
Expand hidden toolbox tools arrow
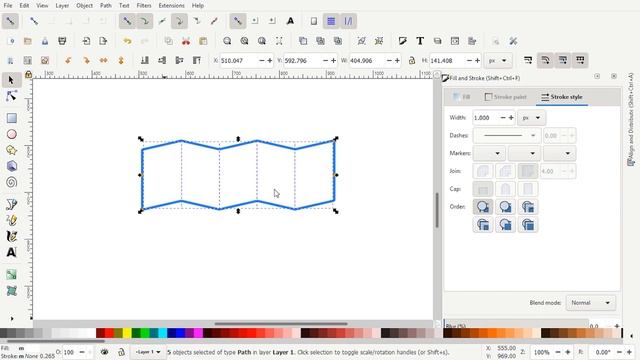click(12, 318)
